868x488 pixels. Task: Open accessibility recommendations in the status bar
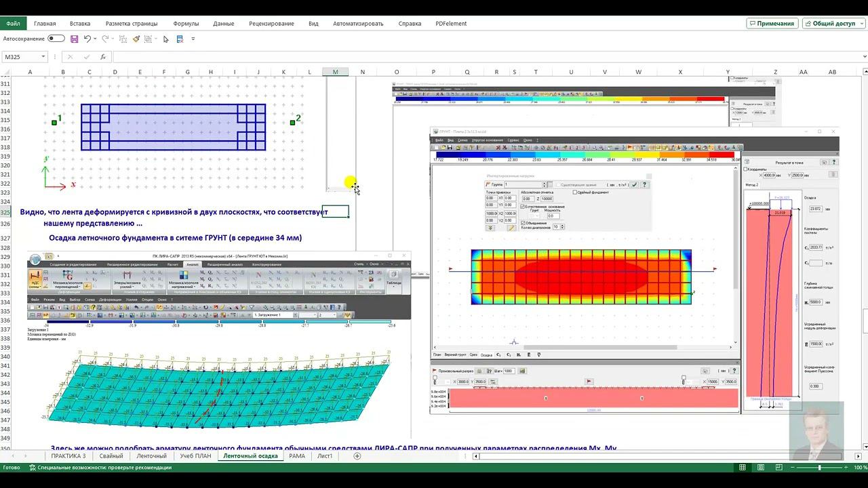pos(100,468)
